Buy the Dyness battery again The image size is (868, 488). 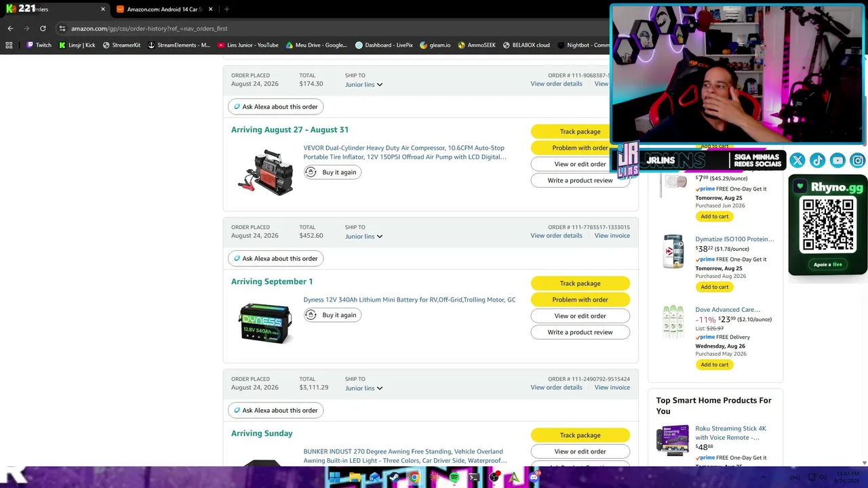[332, 315]
